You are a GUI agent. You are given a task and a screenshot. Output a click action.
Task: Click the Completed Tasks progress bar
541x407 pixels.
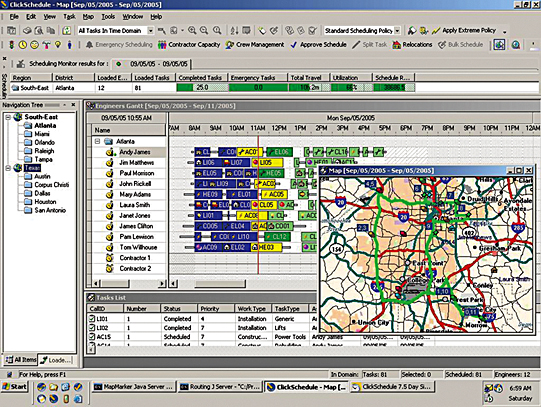pos(202,88)
